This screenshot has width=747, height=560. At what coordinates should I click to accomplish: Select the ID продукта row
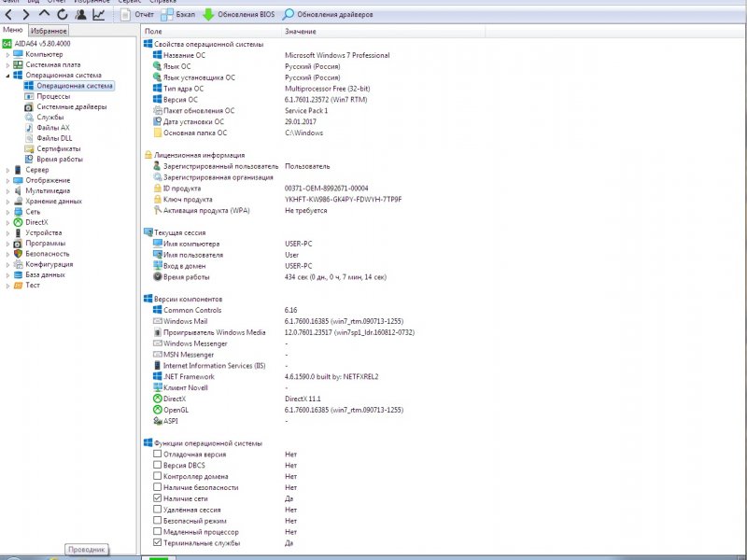click(261, 189)
